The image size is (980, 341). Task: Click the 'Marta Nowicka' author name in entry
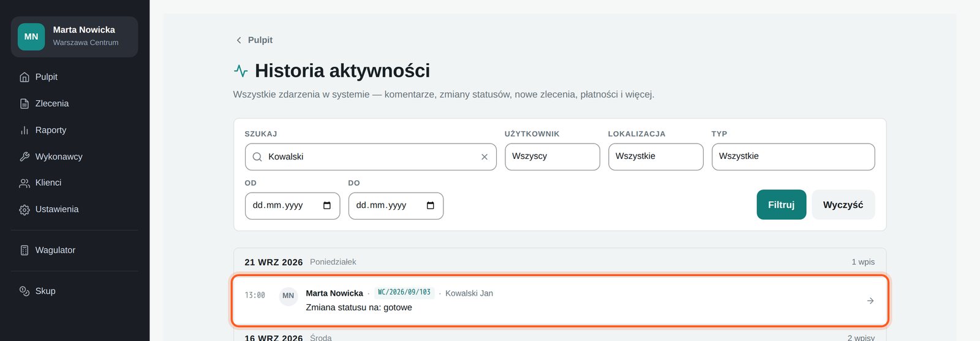point(334,294)
